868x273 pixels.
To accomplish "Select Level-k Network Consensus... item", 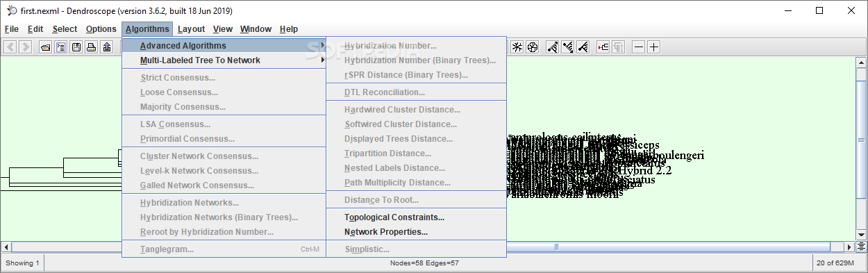I will point(224,171).
